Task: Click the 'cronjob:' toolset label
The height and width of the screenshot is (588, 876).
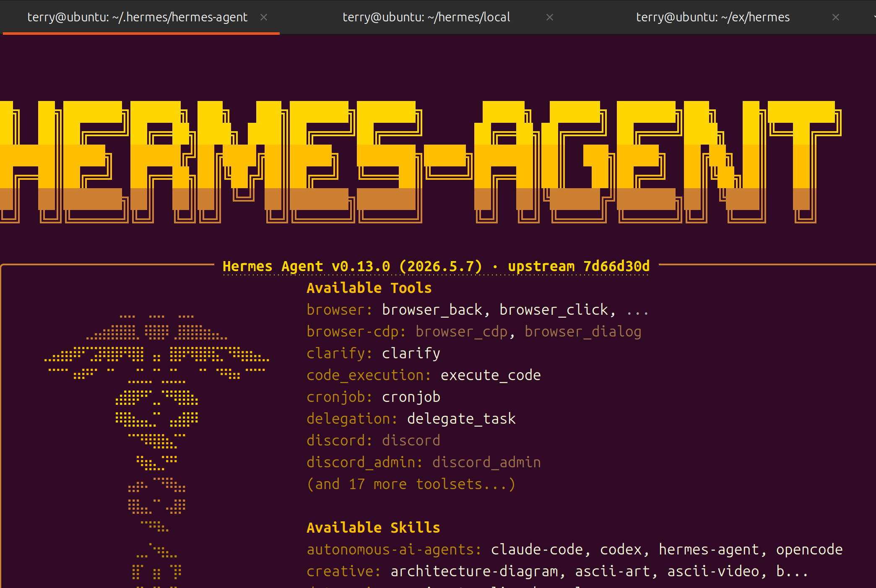Action: pos(340,397)
